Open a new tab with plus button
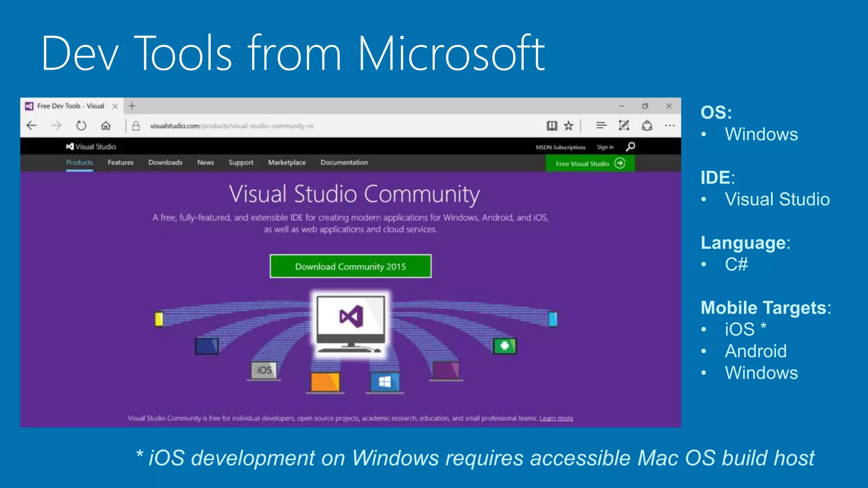 132,106
